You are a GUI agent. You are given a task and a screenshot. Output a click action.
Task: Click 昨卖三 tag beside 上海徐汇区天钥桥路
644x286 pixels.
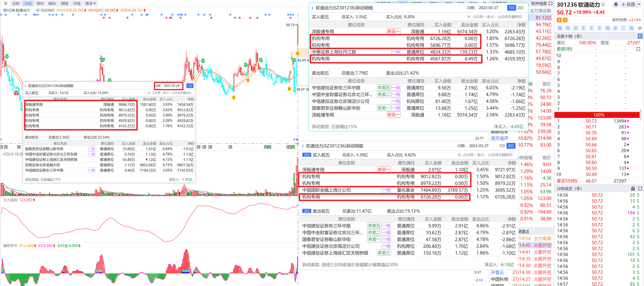point(384,253)
